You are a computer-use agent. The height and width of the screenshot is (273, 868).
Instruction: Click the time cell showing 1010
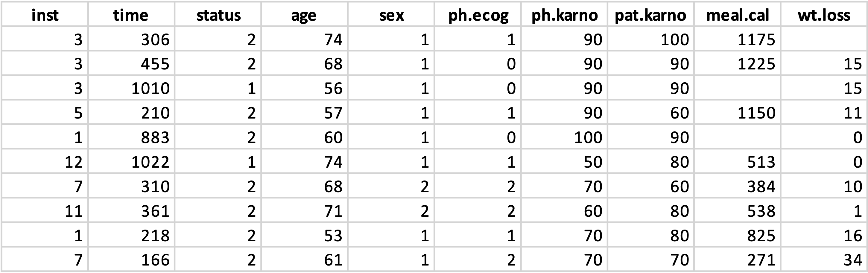point(131,88)
